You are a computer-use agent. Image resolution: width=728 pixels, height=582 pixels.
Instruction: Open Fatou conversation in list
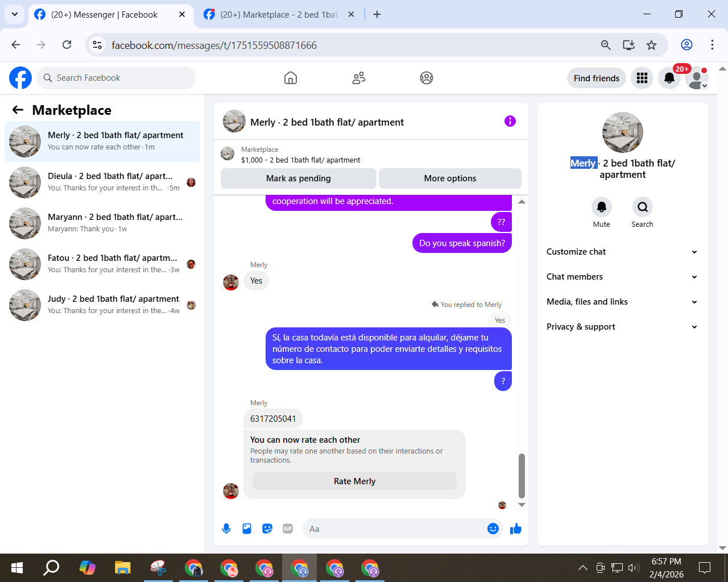(102, 264)
